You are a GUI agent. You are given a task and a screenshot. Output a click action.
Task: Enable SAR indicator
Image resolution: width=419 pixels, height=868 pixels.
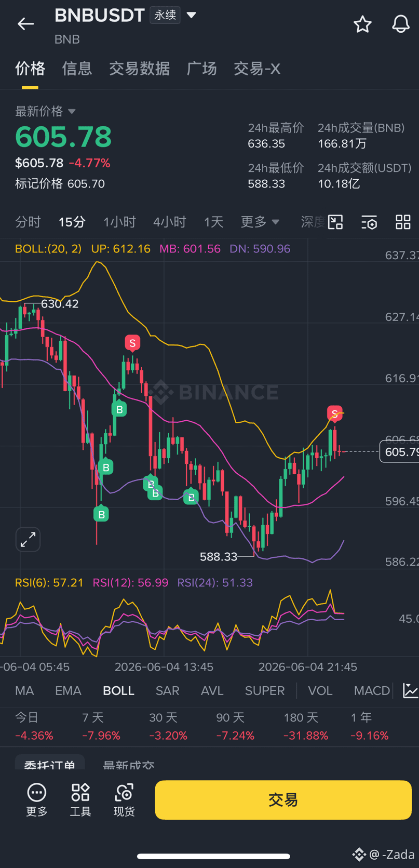167,691
